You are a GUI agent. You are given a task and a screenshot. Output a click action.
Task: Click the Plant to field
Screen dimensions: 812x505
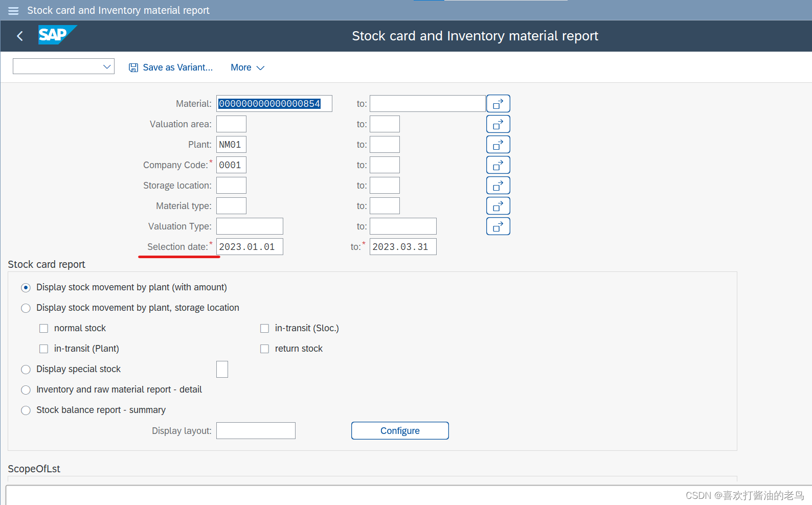pyautogui.click(x=385, y=145)
